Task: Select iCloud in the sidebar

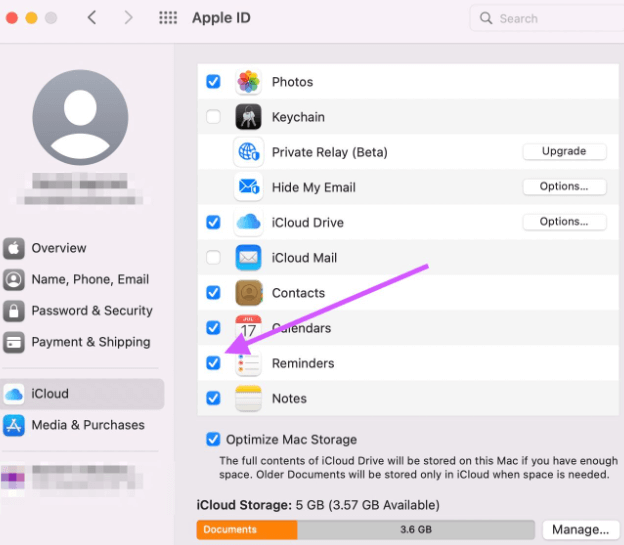Action: 82,394
